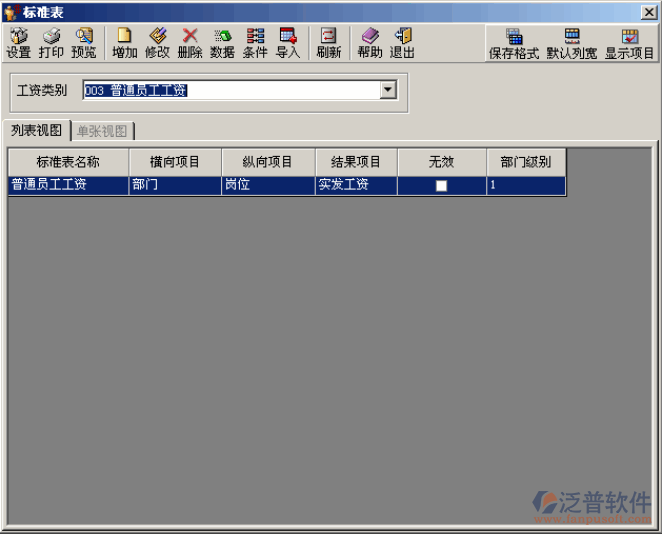
Task: Click the 无效 column header
Action: [x=441, y=162]
